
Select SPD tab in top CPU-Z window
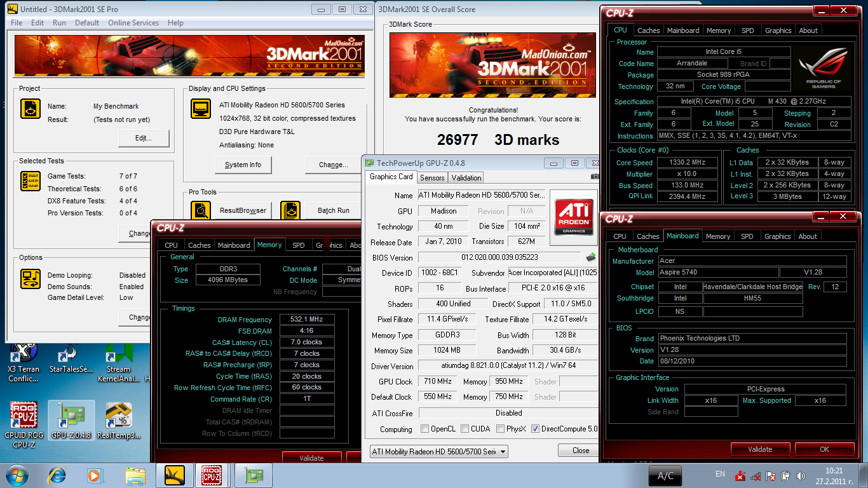pyautogui.click(x=748, y=30)
